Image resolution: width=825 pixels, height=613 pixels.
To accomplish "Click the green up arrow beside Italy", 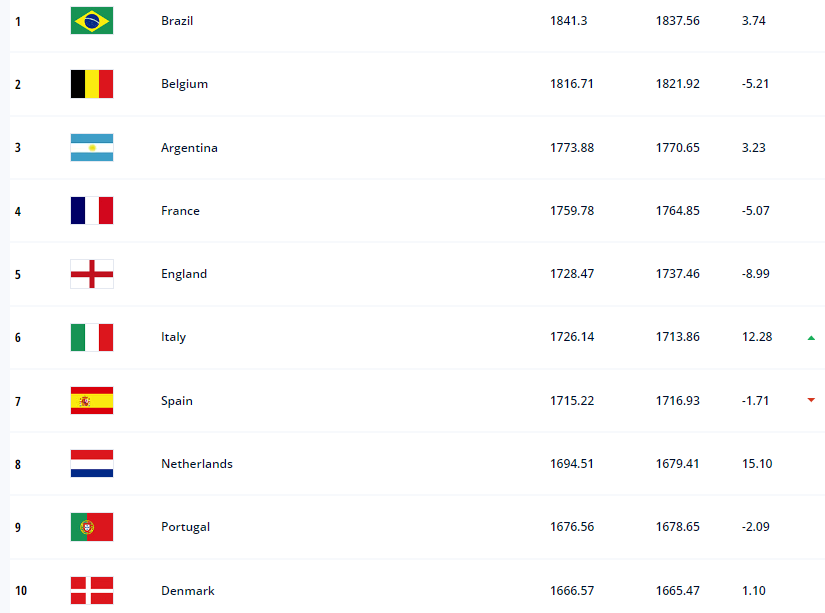I will (811, 338).
